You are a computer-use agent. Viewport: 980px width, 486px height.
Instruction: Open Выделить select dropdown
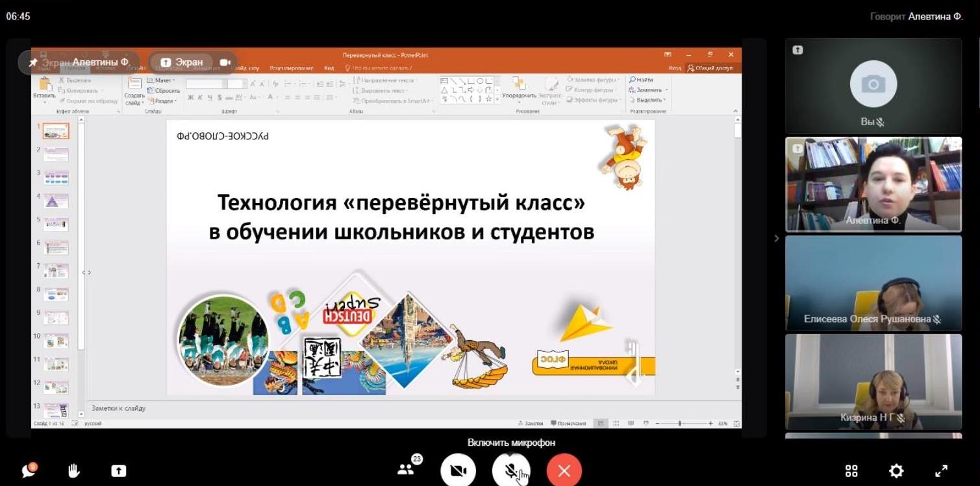pyautogui.click(x=647, y=100)
